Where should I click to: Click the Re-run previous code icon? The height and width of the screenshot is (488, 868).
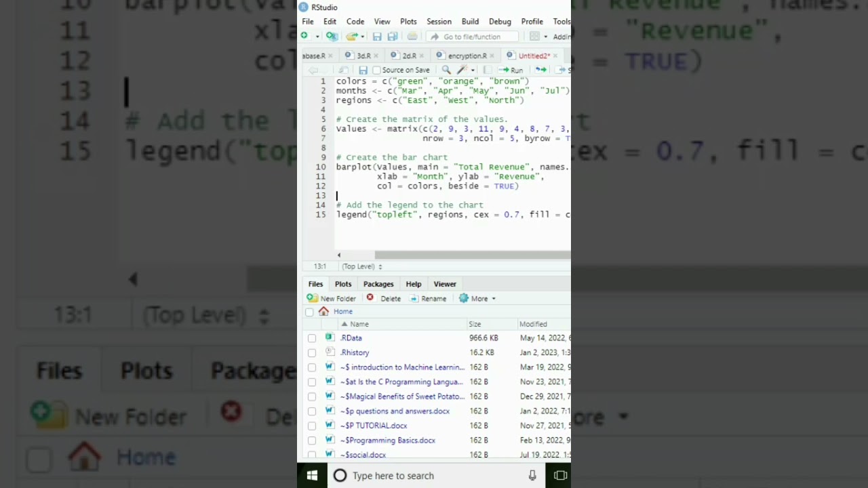point(540,70)
